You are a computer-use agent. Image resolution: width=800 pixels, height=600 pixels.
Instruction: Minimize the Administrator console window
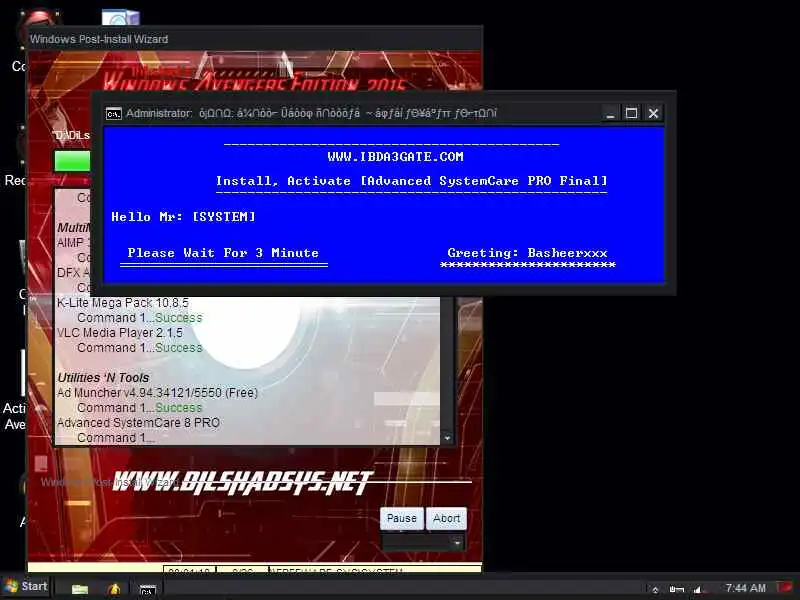coord(610,113)
